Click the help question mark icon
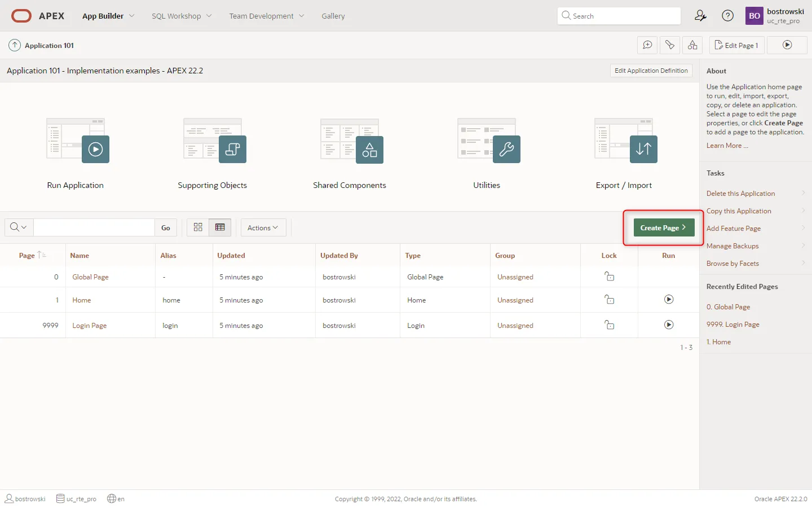Image resolution: width=812 pixels, height=508 pixels. tap(728, 16)
